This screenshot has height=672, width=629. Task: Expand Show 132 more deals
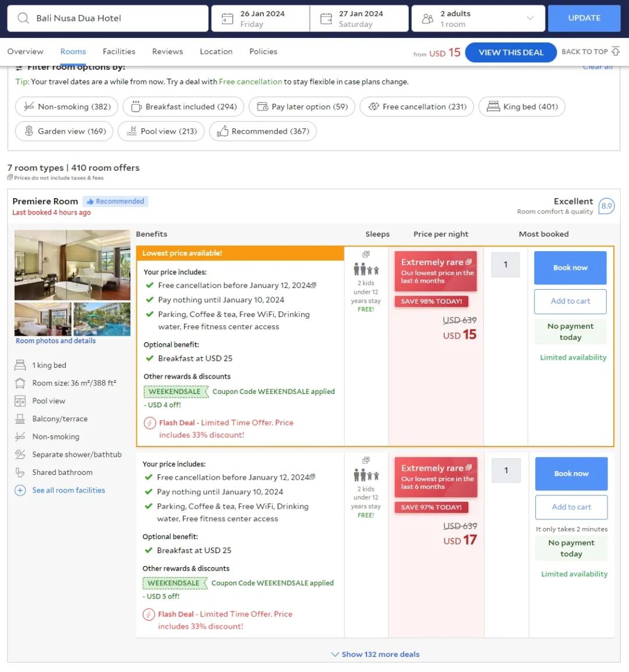coord(375,654)
